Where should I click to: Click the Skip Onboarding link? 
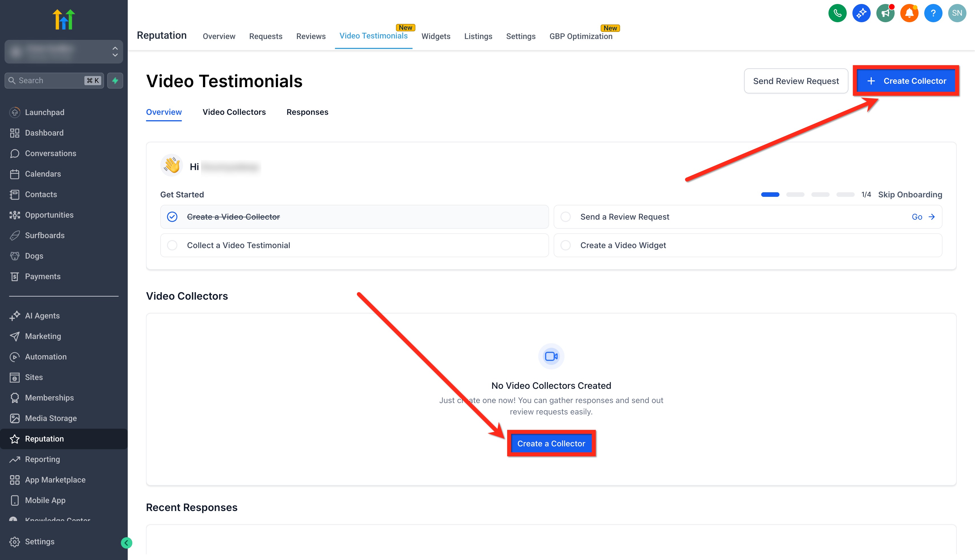pyautogui.click(x=910, y=195)
